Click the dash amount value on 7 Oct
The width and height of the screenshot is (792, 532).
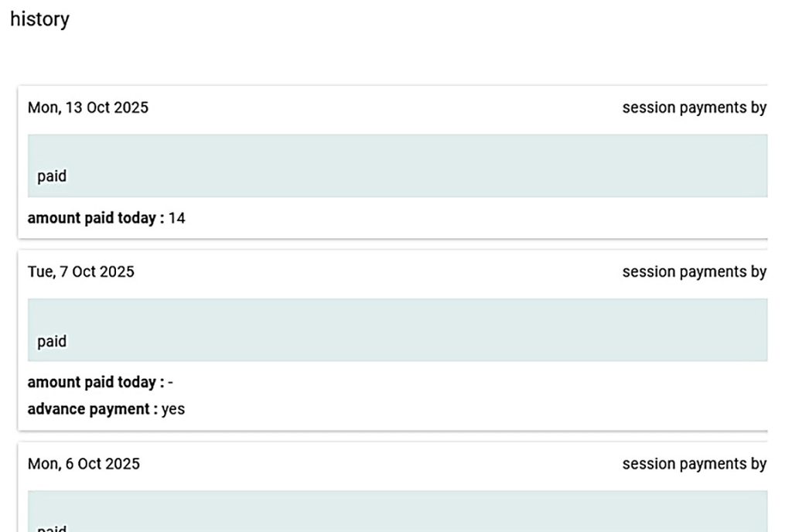click(x=170, y=382)
